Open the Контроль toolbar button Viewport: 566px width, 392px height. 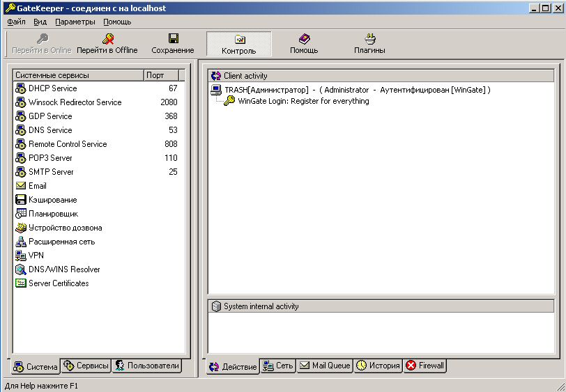(x=238, y=44)
